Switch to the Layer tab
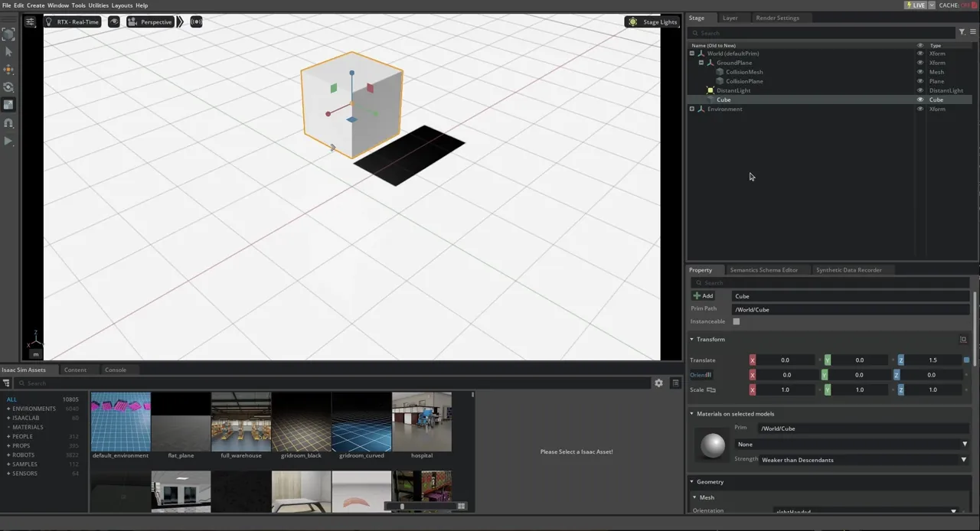This screenshot has height=531, width=980. point(730,18)
